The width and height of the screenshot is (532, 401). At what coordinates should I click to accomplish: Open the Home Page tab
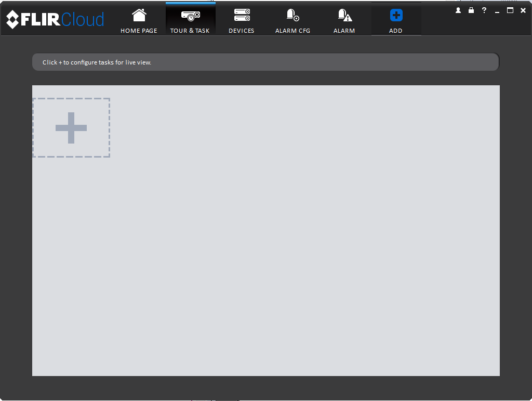(139, 20)
